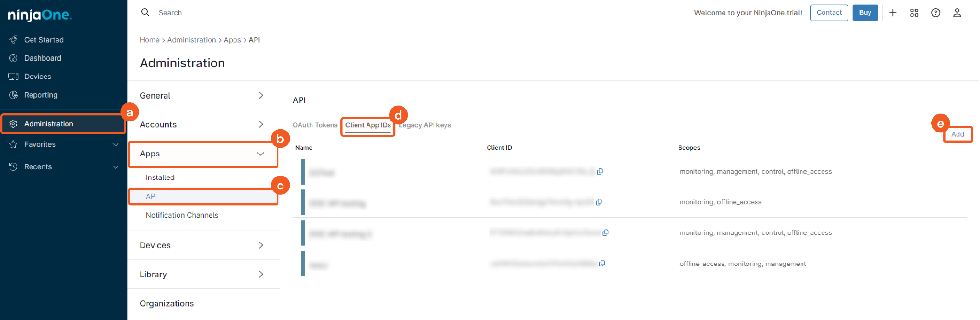Open Get Started in the sidebar

pyautogui.click(x=44, y=40)
